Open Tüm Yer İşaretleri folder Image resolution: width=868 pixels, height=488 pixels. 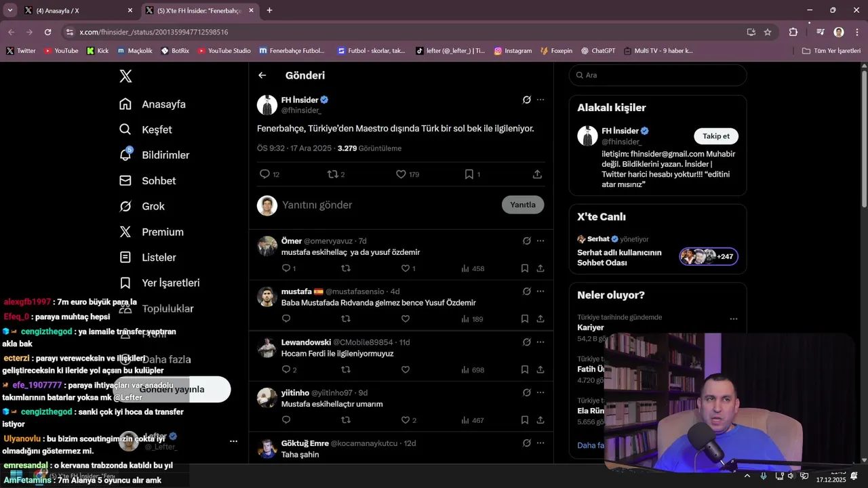[831, 51]
